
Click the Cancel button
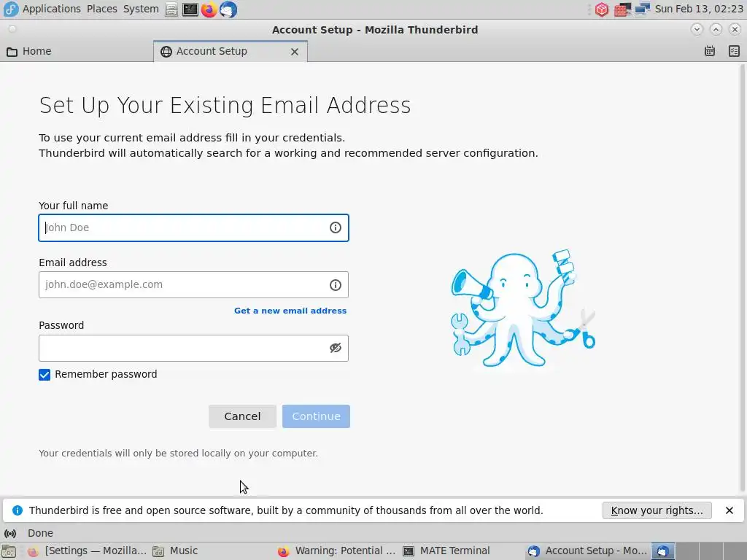coord(242,416)
